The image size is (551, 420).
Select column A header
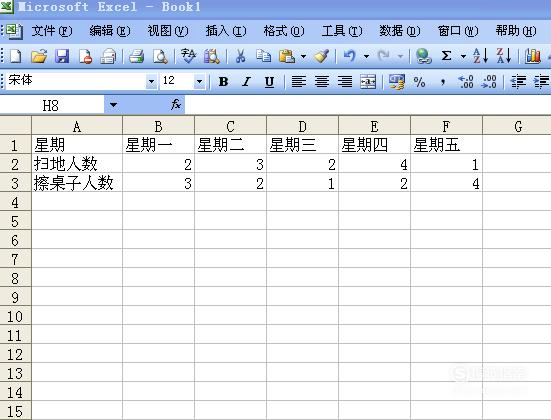pyautogui.click(x=77, y=126)
